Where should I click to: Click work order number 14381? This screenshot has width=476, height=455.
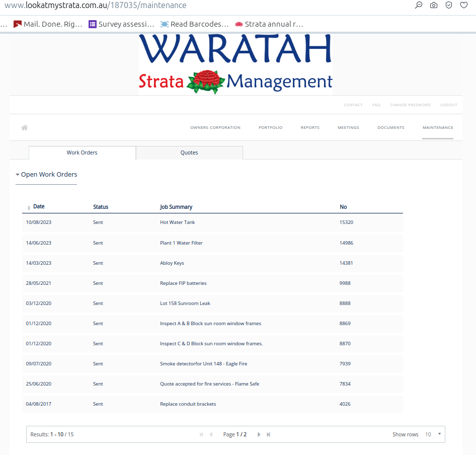(346, 263)
